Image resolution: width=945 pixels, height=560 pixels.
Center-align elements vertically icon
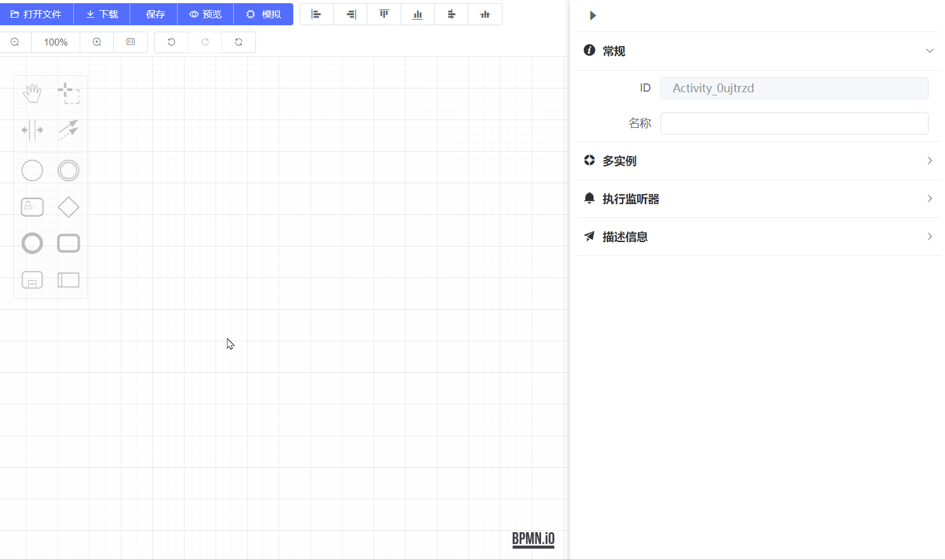pyautogui.click(x=485, y=14)
